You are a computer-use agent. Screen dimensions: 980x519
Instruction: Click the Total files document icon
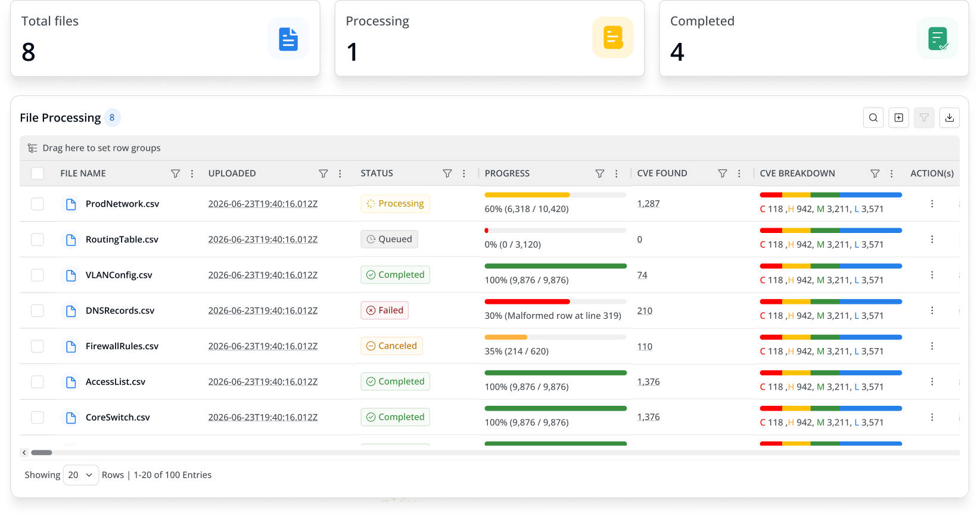[x=288, y=39]
